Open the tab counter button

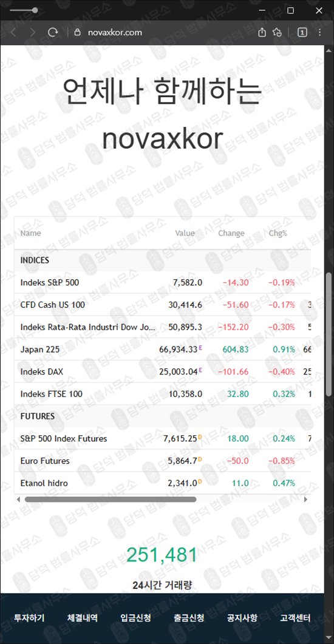[302, 32]
